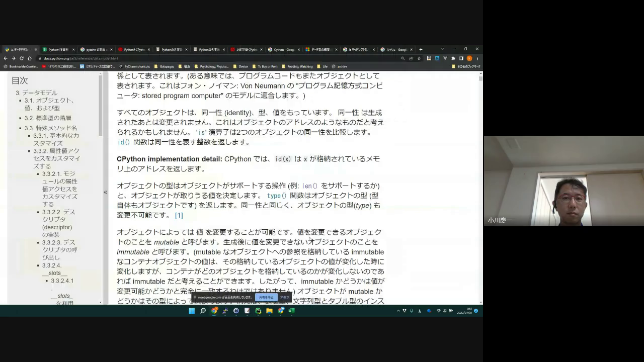The width and height of the screenshot is (644, 362).
Task: Click the back navigation arrow in Chrome
Action: (6, 58)
